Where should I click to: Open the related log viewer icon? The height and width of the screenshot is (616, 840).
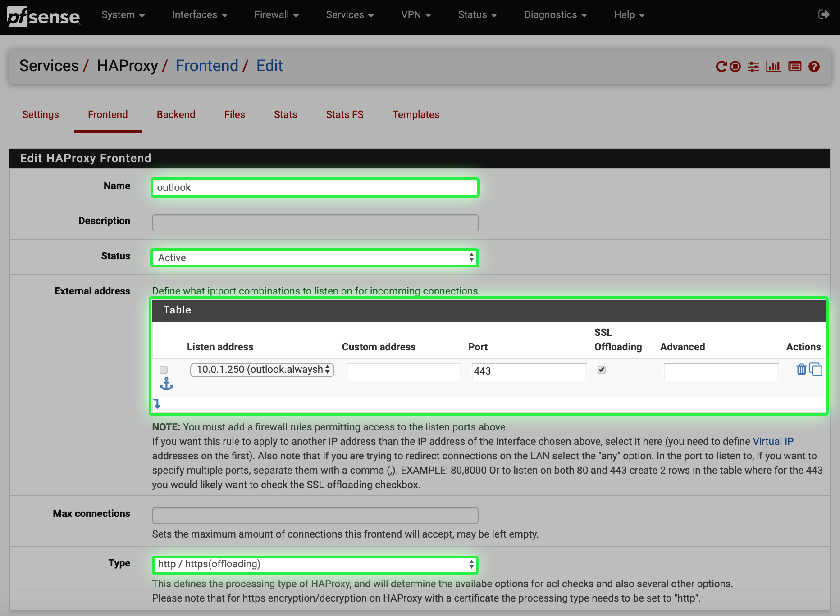(x=794, y=67)
